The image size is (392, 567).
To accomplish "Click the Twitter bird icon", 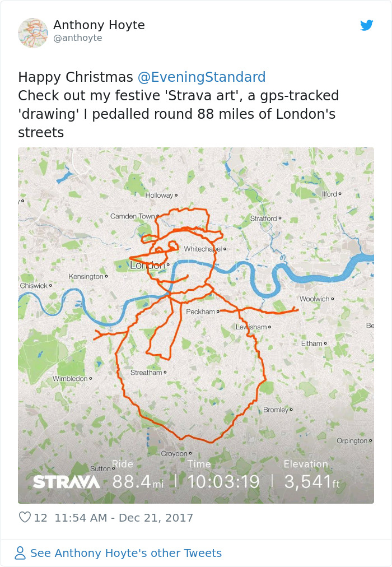I will click(367, 25).
